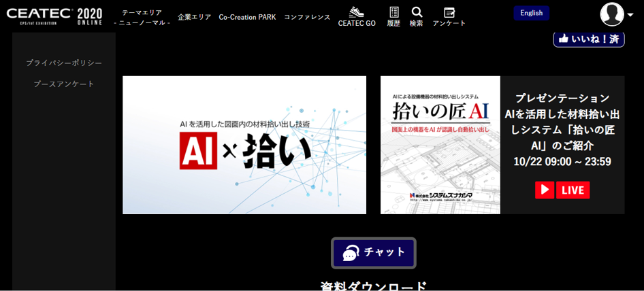Open the CEATEC 2020 Online logo home link
Image resolution: width=644 pixels, height=291 pixels.
point(54,16)
